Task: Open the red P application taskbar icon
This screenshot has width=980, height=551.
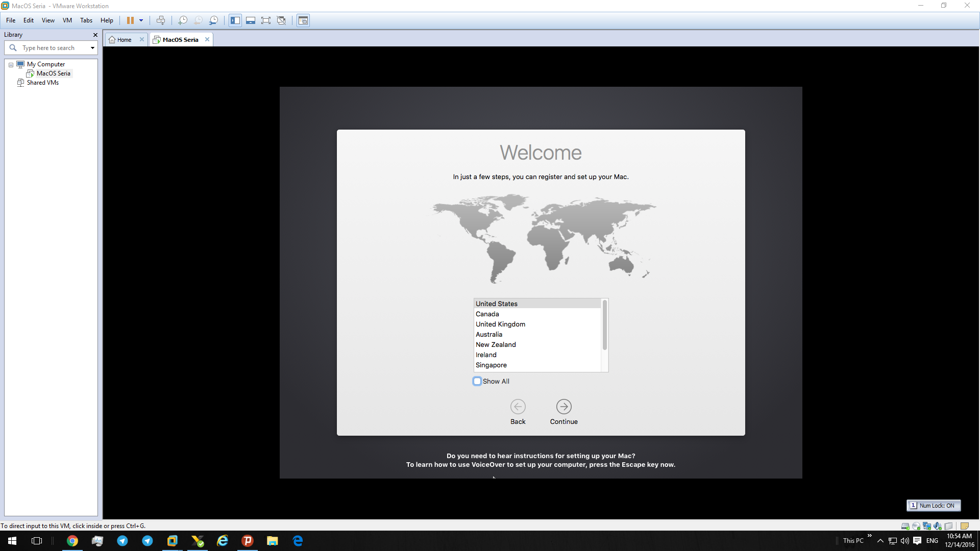Action: click(248, 541)
